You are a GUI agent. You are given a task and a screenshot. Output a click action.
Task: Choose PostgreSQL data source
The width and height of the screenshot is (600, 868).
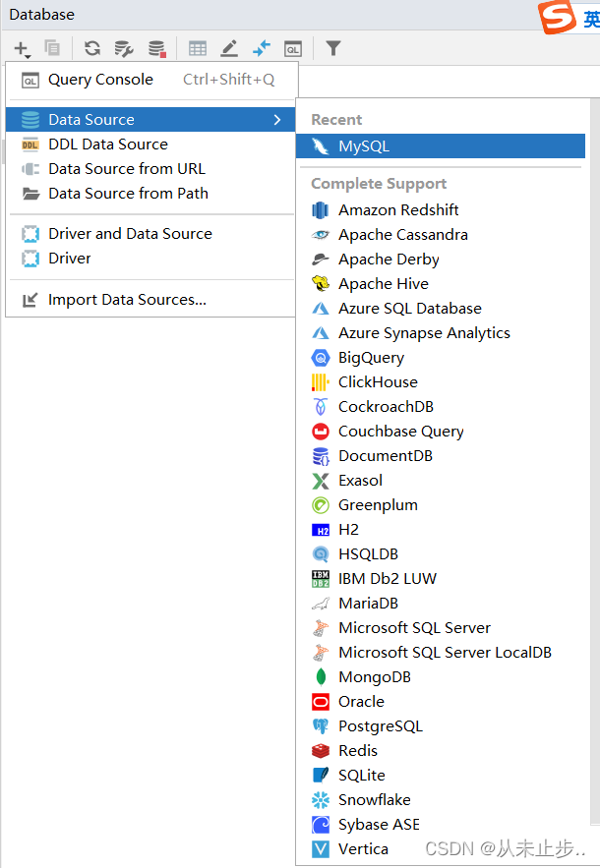coord(441,726)
